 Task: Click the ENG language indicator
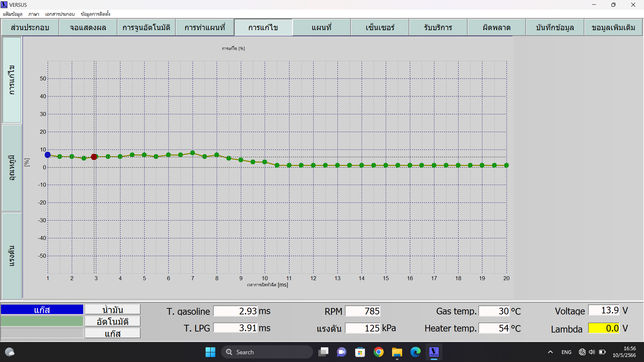pyautogui.click(x=566, y=352)
